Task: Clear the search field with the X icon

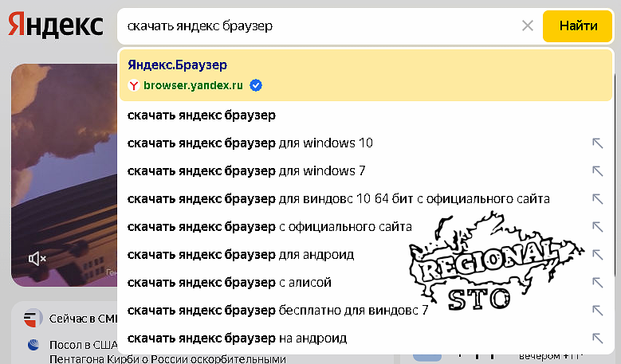Action: tap(528, 25)
